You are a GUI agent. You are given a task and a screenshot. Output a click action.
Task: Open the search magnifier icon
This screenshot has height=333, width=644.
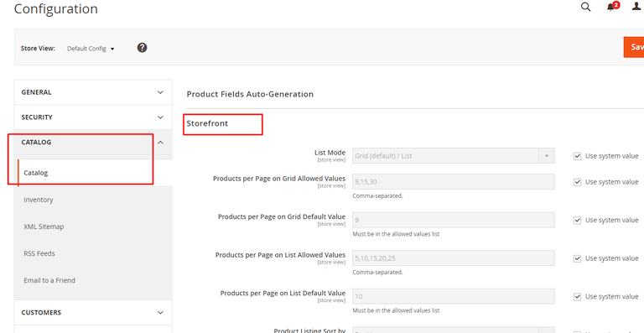point(585,7)
